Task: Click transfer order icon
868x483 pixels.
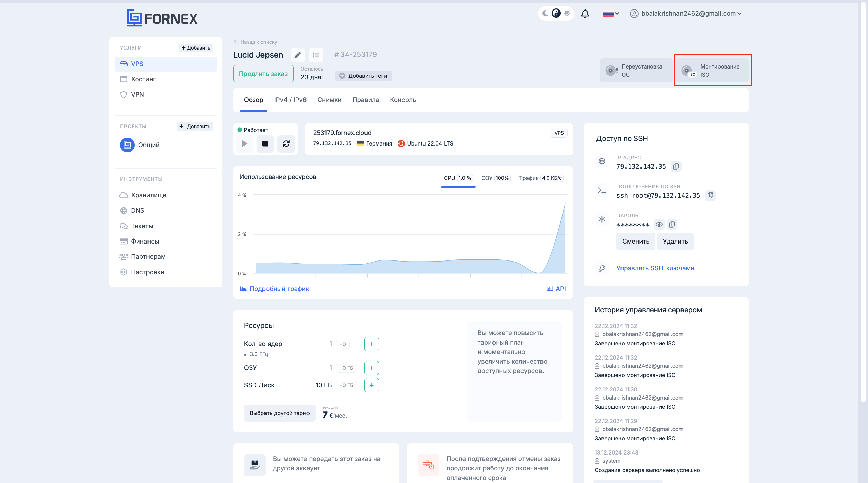Action: pyautogui.click(x=255, y=465)
